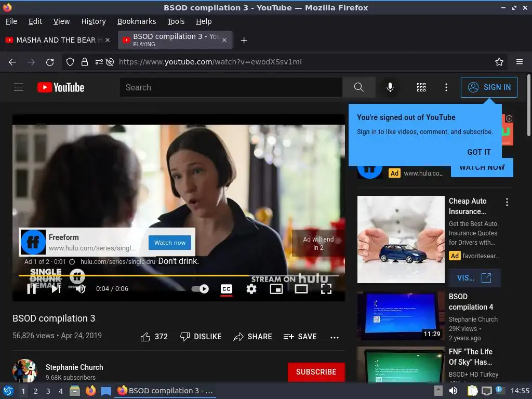Save the video to a playlist

[x=300, y=337]
